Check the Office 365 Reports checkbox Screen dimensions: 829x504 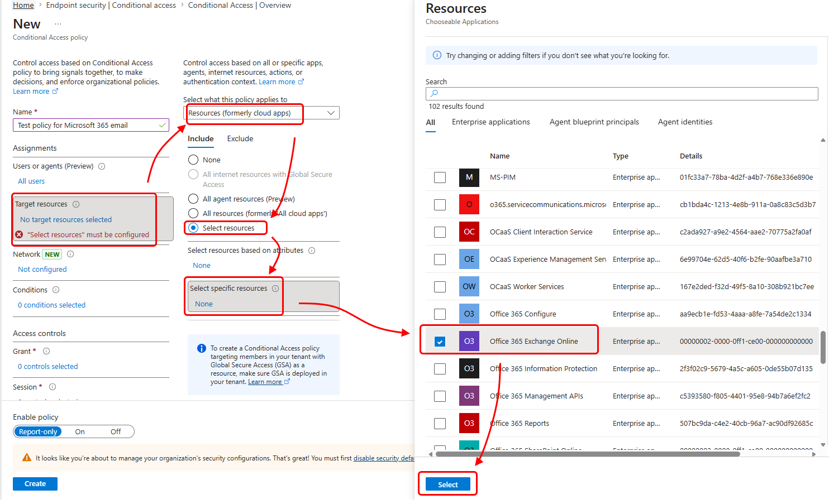coord(440,423)
